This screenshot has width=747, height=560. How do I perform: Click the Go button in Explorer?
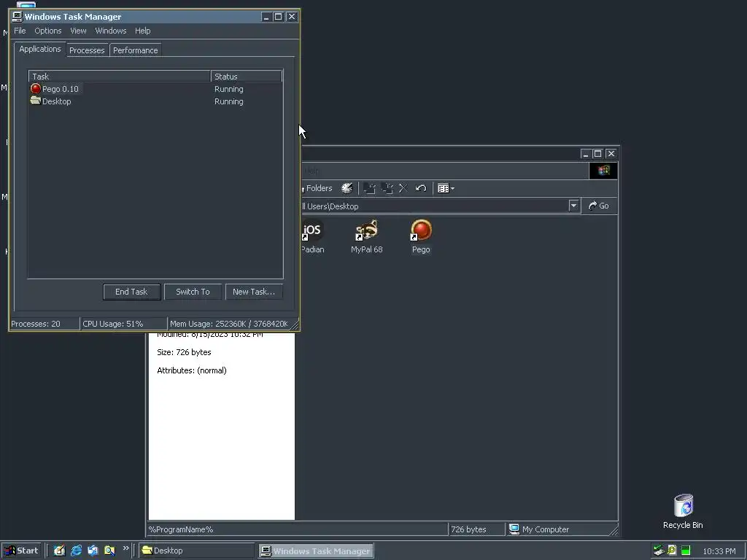pos(599,206)
